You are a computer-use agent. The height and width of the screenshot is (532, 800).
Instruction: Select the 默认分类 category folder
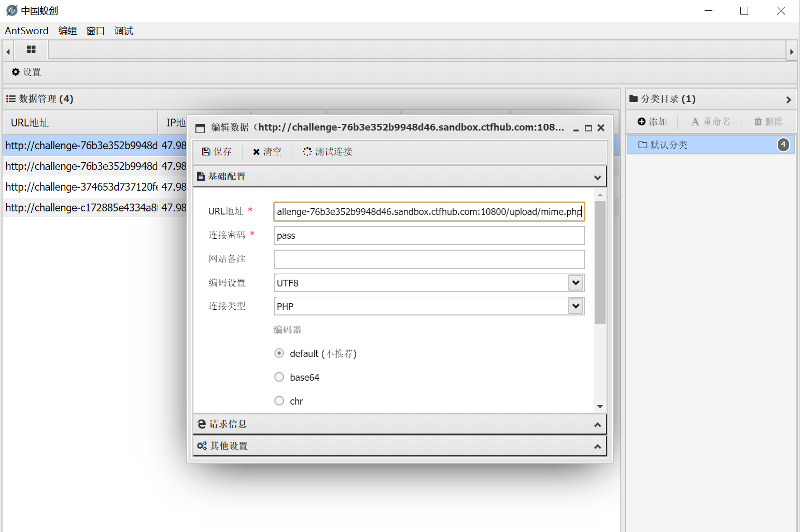(x=711, y=145)
